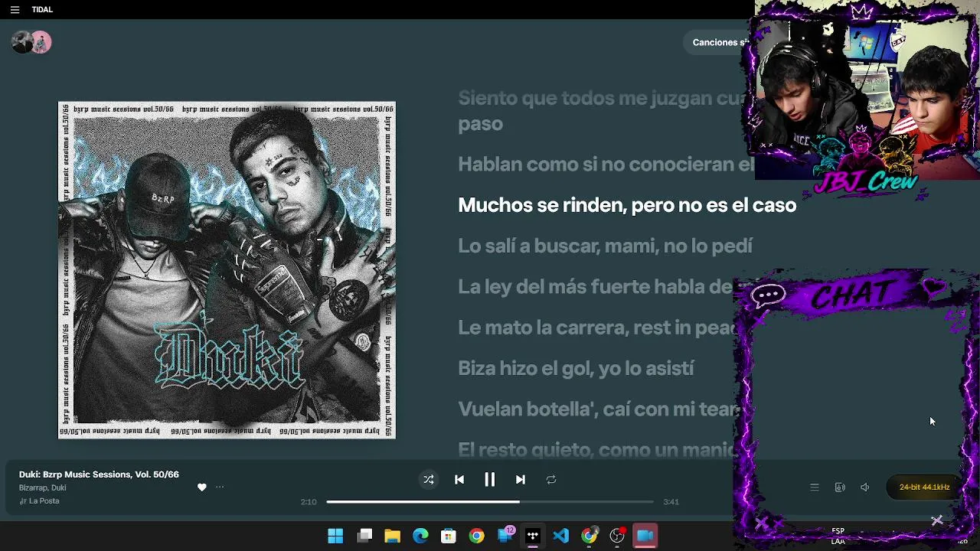Viewport: 980px width, 551px height.
Task: Click the 24-bit 44.1kHz quality badge
Action: pos(924,487)
